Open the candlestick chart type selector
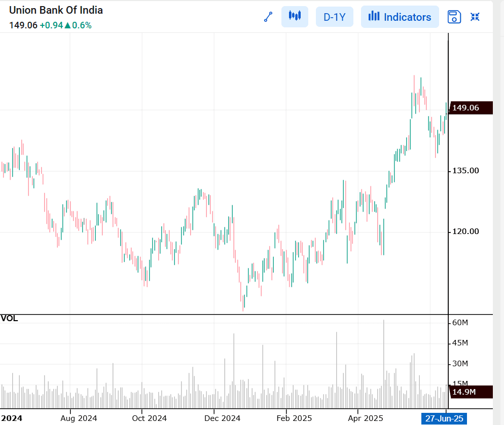The width and height of the screenshot is (504, 425). (x=295, y=17)
